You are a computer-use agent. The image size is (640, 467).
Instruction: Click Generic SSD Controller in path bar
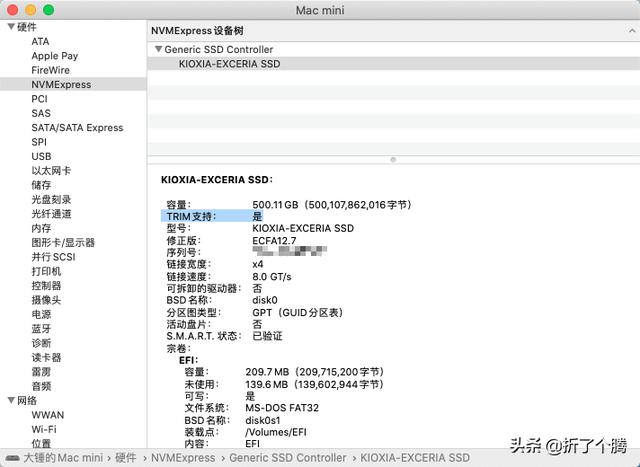[x=288, y=458]
